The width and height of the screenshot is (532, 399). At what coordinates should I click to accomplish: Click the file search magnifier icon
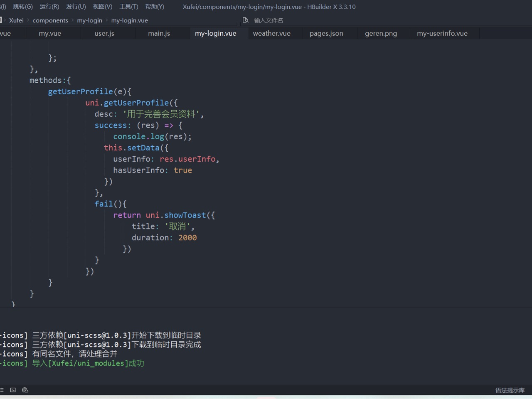coord(246,20)
